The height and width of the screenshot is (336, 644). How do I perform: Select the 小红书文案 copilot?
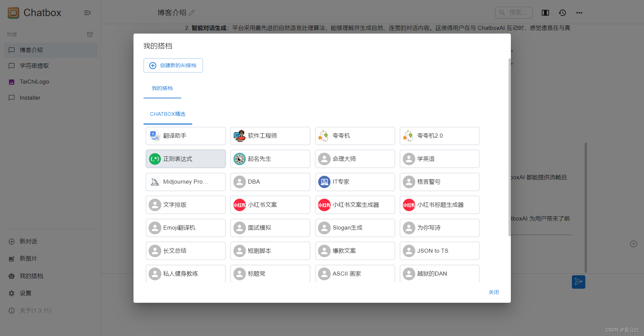pyautogui.click(x=270, y=205)
